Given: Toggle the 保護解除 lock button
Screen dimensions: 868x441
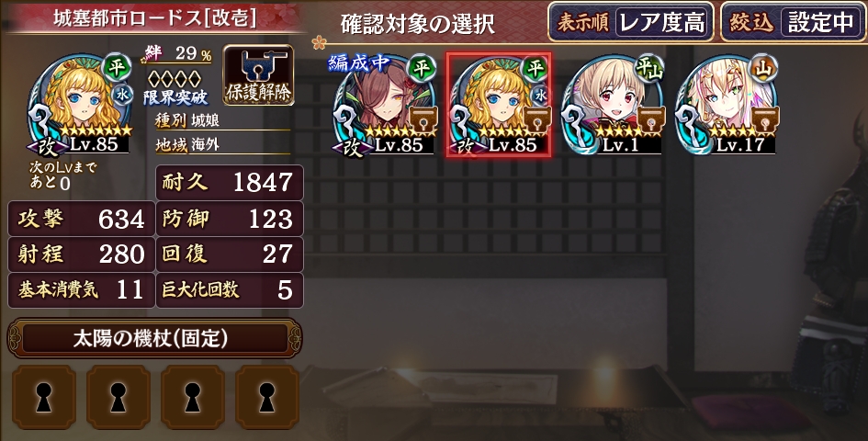Looking at the screenshot, I should [258, 74].
